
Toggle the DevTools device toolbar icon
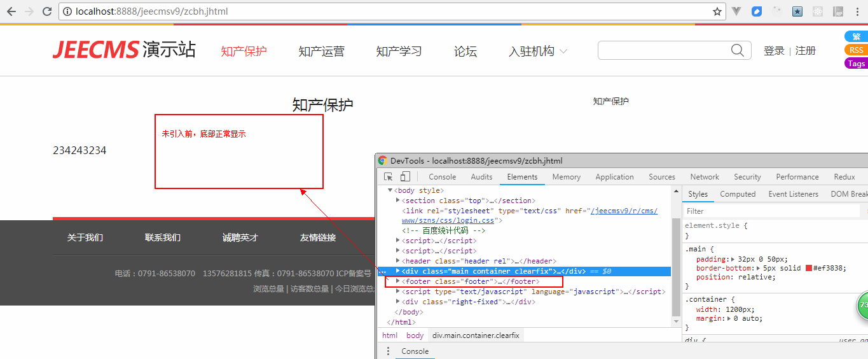pos(405,177)
